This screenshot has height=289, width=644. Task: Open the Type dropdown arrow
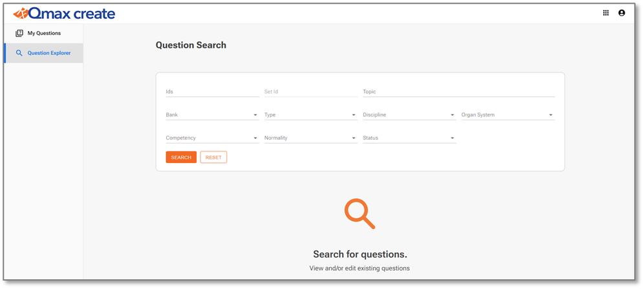(x=354, y=115)
